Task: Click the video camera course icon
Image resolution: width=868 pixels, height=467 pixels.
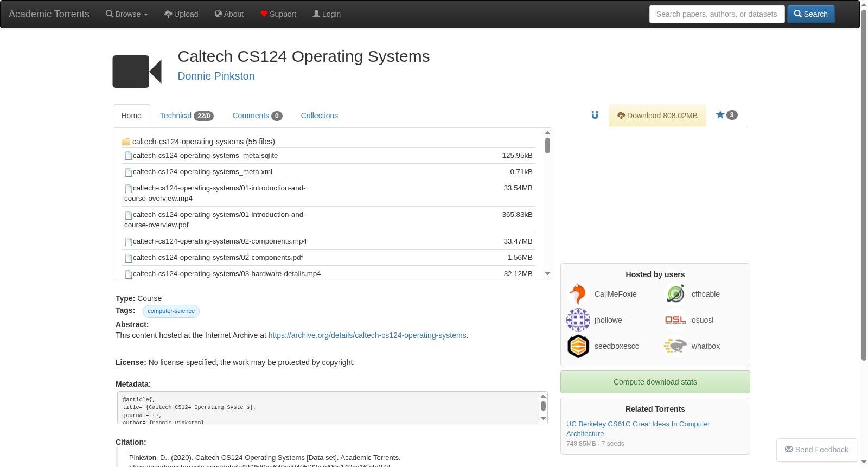Action: [x=137, y=71]
